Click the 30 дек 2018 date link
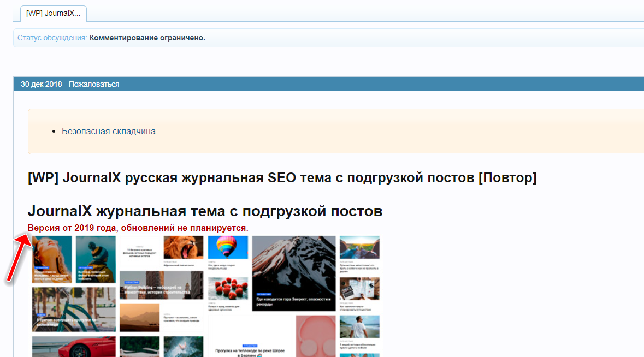This screenshot has width=644, height=357. [42, 84]
